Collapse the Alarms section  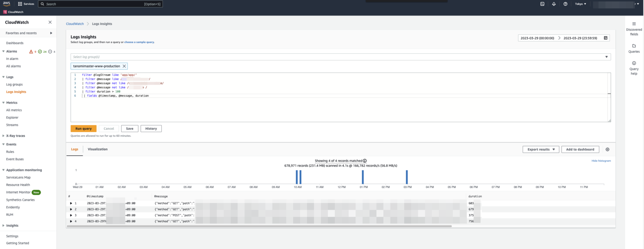pos(3,51)
